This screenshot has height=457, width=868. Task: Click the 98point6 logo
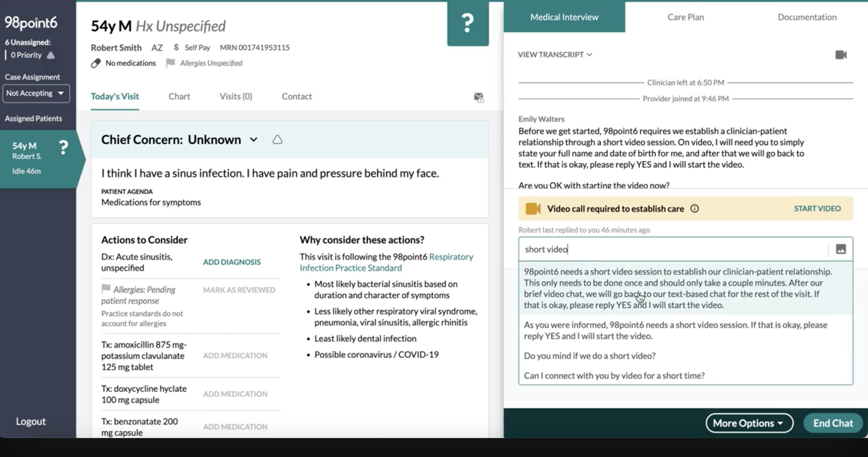click(31, 22)
